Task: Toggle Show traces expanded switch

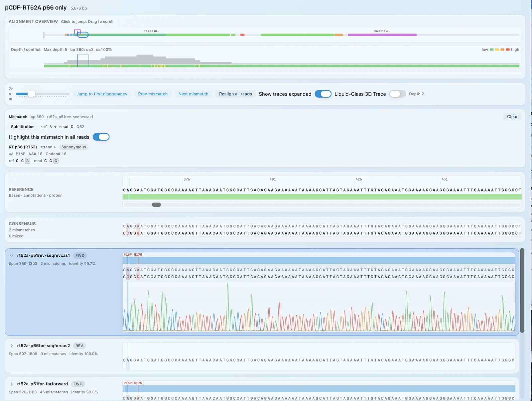Action: tap(323, 94)
